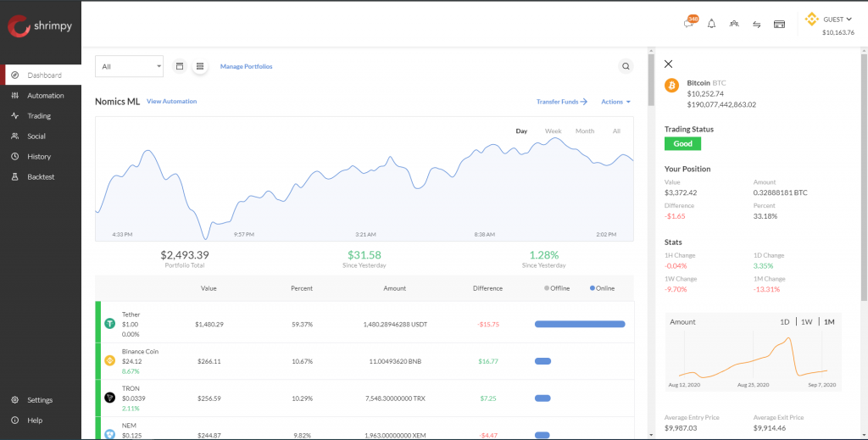Select 1D on the Amount chart
The width and height of the screenshot is (868, 440).
tap(784, 321)
